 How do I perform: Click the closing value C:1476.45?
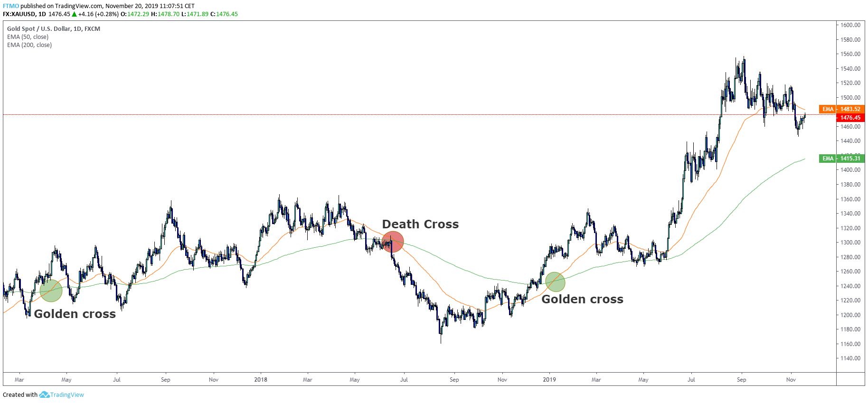[224, 14]
